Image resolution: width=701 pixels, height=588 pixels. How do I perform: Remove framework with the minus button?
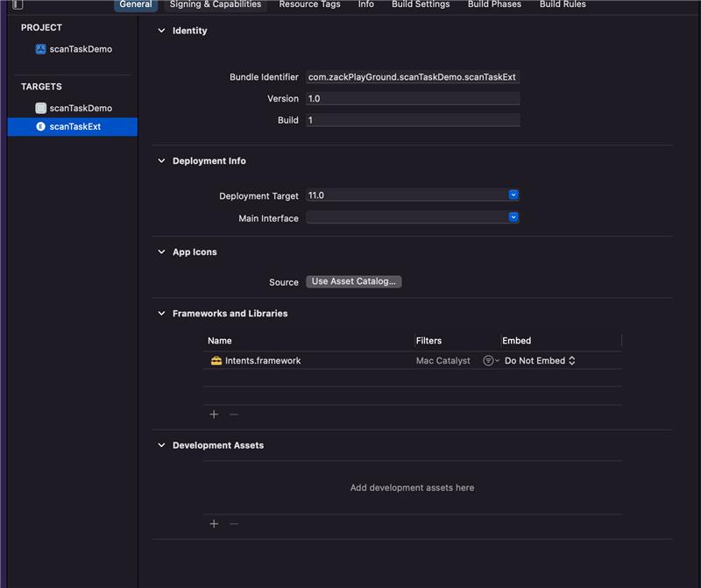pyautogui.click(x=234, y=414)
